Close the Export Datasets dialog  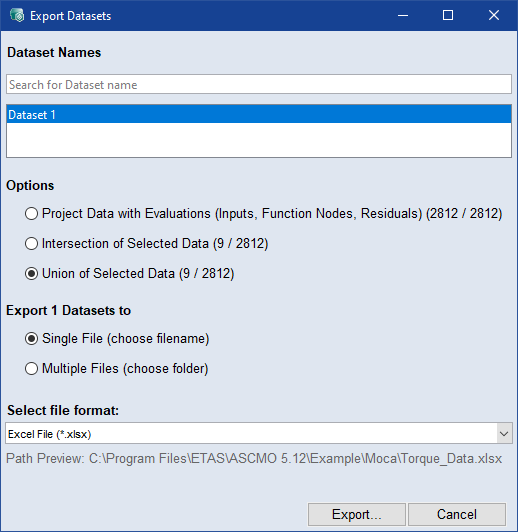coord(494,15)
